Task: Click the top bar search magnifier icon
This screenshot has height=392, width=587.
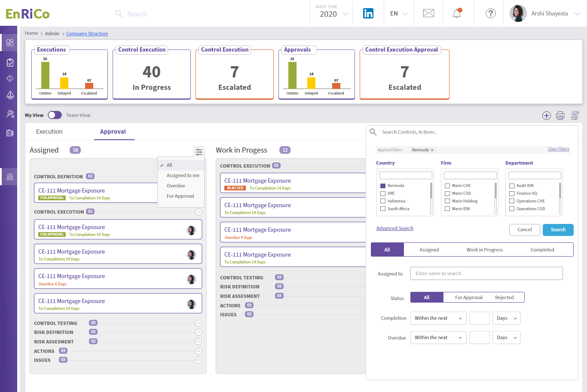Action: click(119, 14)
